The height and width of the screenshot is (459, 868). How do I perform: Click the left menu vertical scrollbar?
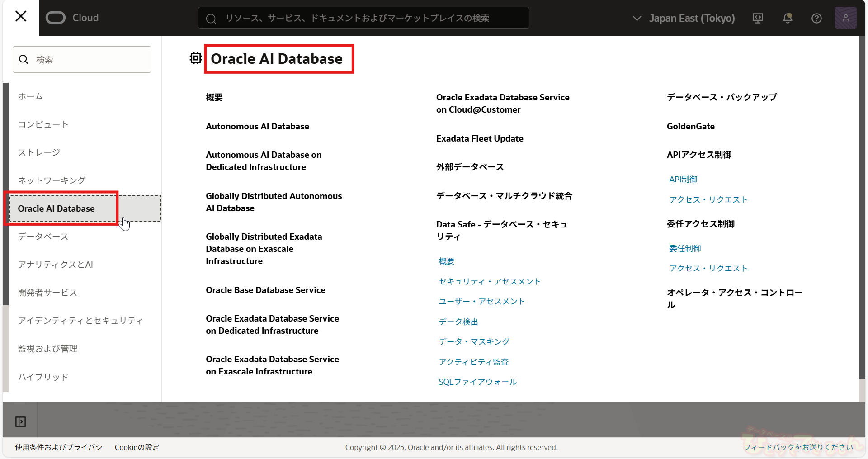5,194
